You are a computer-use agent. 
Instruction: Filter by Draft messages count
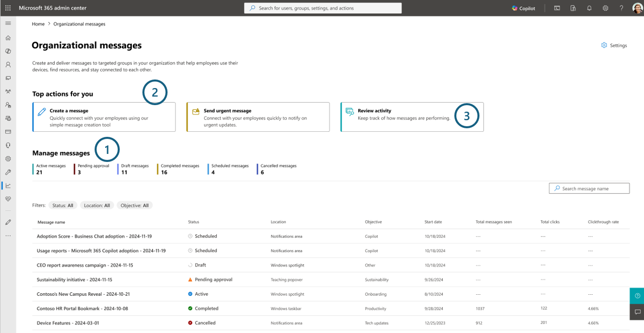coord(133,169)
